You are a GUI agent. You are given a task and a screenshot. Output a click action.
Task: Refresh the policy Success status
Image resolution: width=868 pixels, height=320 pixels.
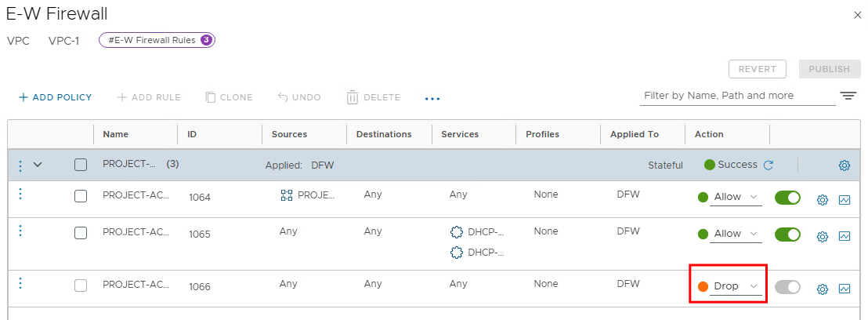pos(769,165)
